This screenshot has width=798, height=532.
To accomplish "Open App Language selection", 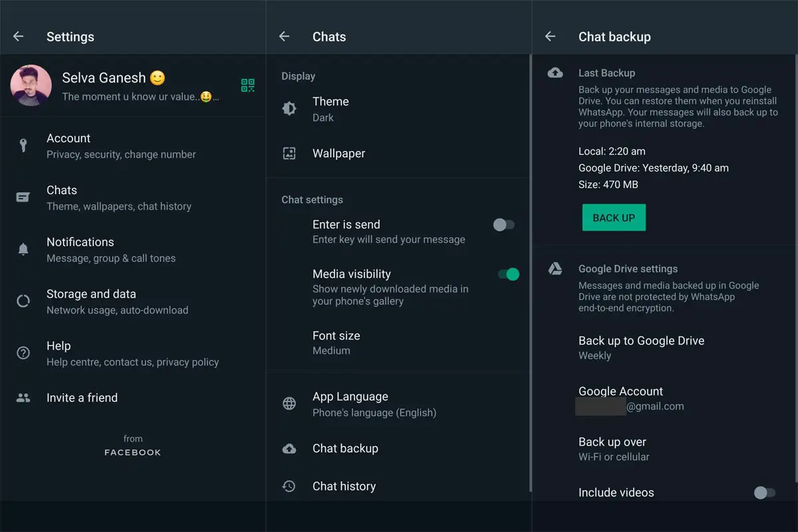I will pyautogui.click(x=398, y=404).
